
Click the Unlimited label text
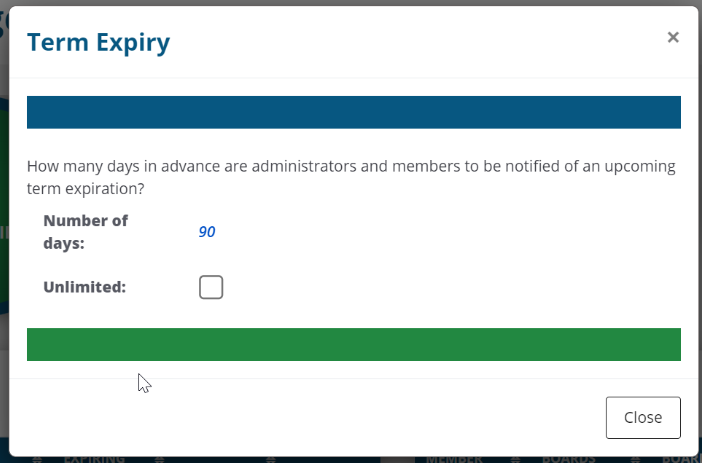point(85,287)
